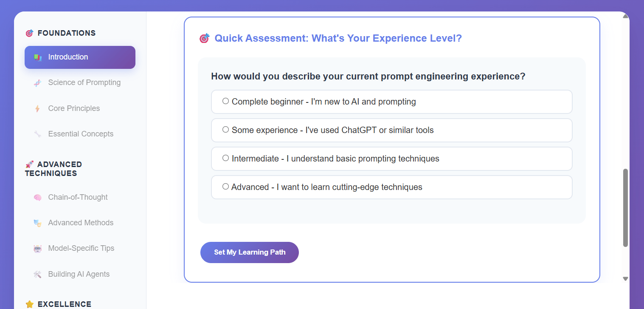Click the brain icon next to Chain-of-Thought
Image resolution: width=644 pixels, height=309 pixels.
[x=38, y=198]
